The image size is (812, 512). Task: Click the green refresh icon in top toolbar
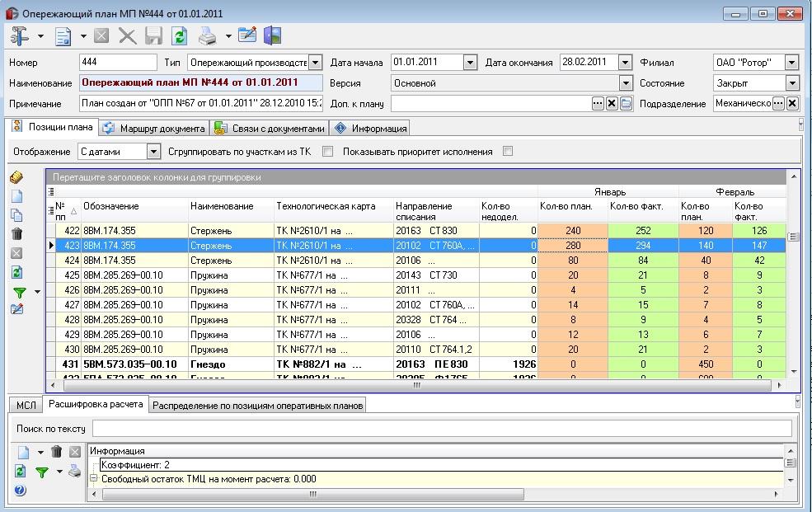pyautogui.click(x=179, y=36)
